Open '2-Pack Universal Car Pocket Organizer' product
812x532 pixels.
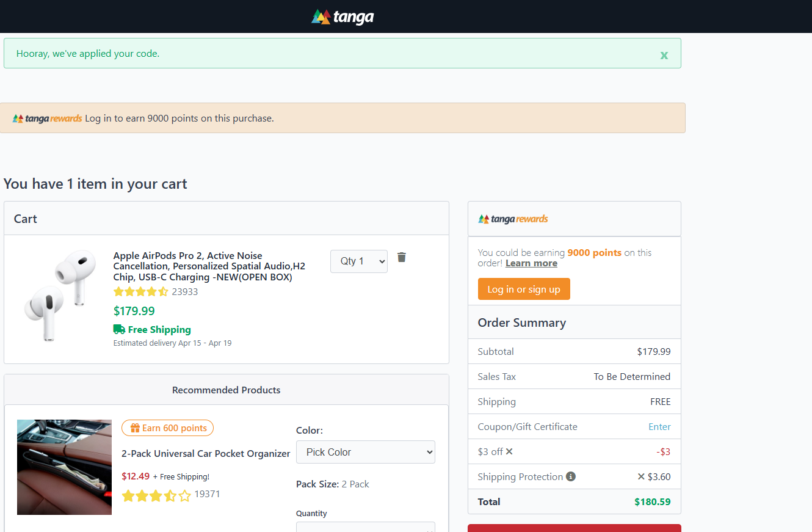[x=206, y=454]
